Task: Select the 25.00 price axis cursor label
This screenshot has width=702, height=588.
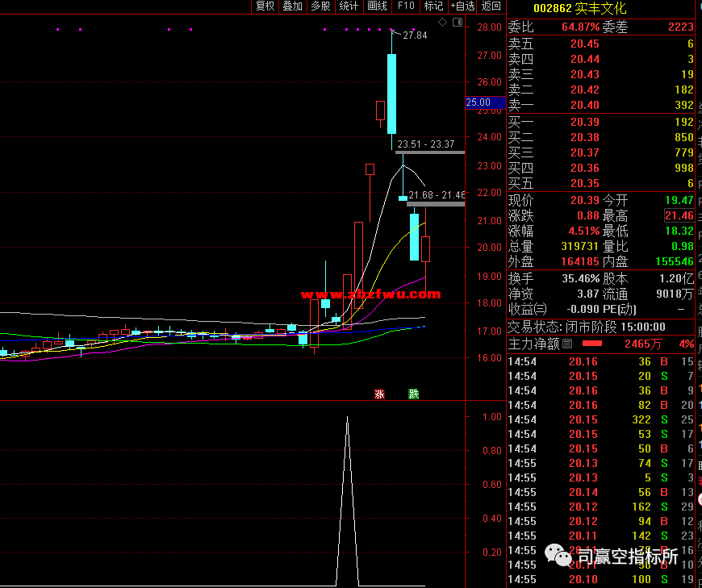Action: 485,102
